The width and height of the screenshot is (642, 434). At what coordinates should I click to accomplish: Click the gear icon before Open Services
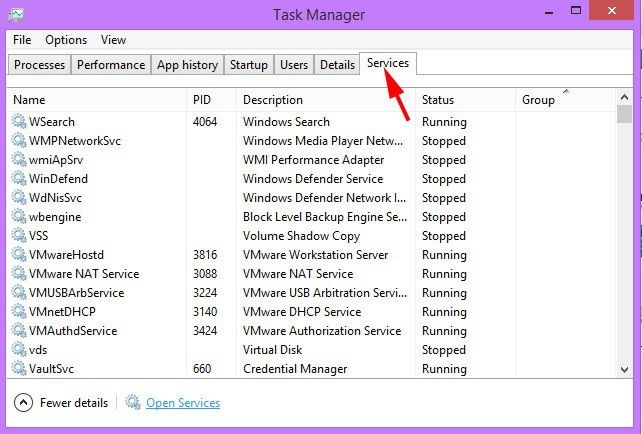click(133, 402)
